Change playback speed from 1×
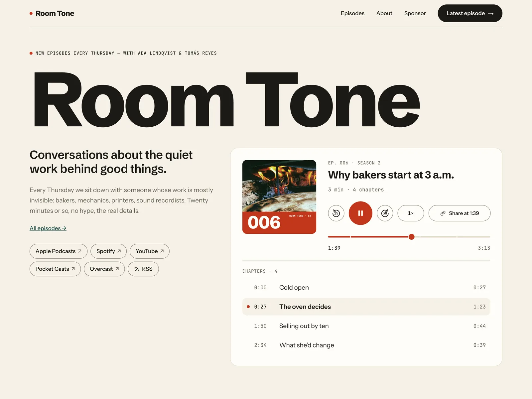Viewport: 532px width, 399px height. click(411, 213)
